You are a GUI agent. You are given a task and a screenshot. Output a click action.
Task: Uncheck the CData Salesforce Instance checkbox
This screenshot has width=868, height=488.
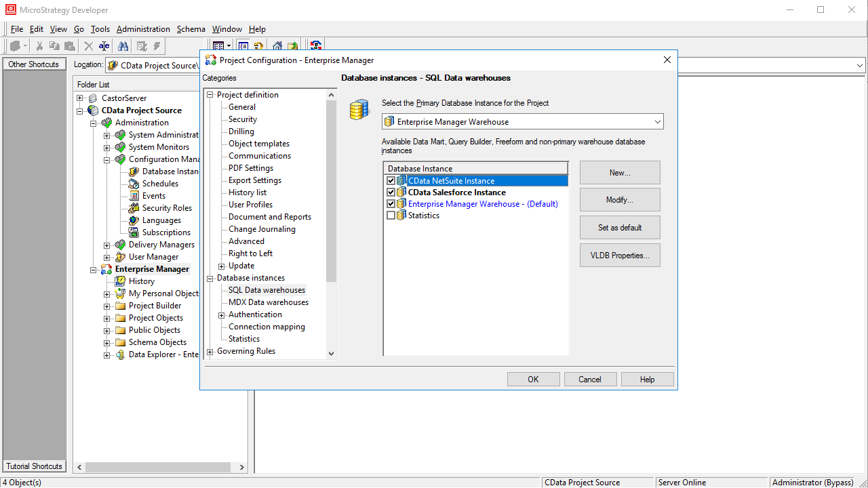[x=391, y=192]
